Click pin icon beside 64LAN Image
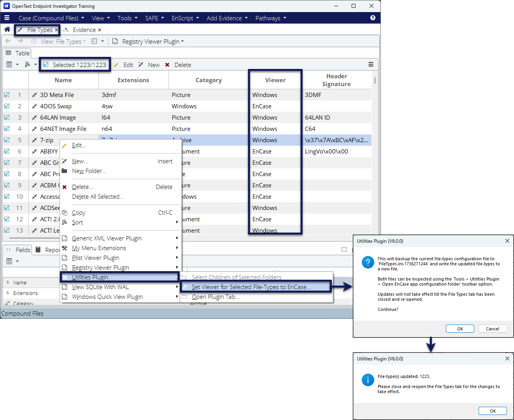This screenshot has width=514, height=420. click(x=34, y=118)
